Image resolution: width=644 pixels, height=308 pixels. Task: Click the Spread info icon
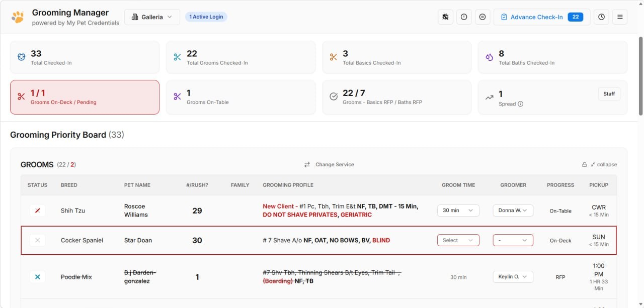click(520, 104)
